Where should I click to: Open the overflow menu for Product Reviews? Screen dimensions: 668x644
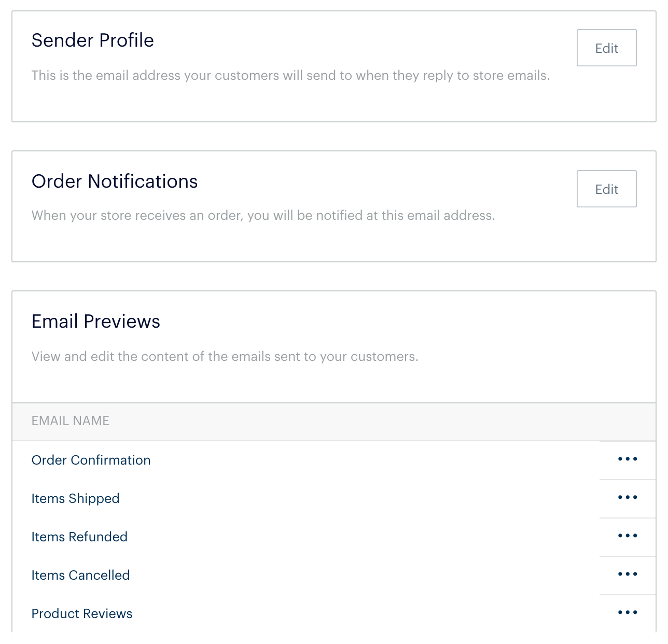click(628, 613)
